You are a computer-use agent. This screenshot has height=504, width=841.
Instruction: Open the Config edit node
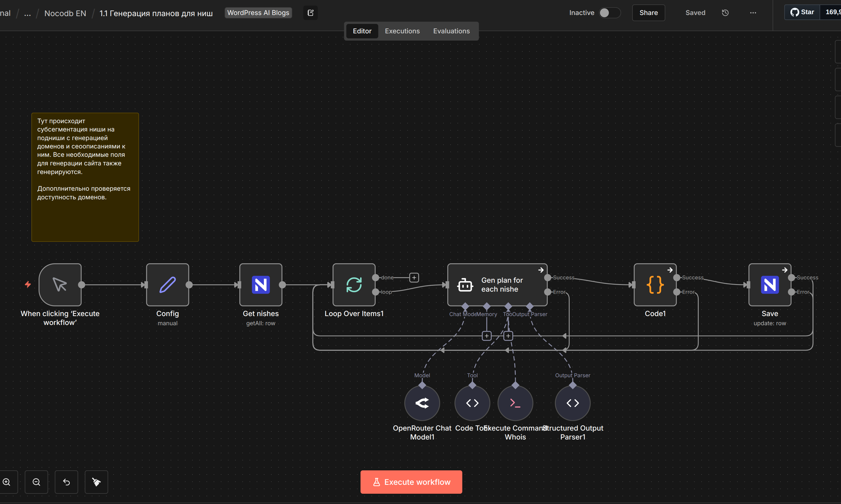tap(167, 285)
